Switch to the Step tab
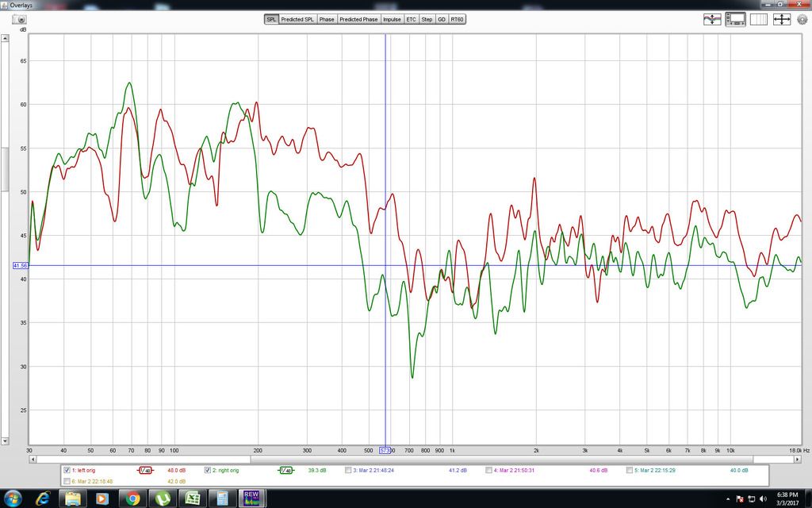 (x=427, y=19)
